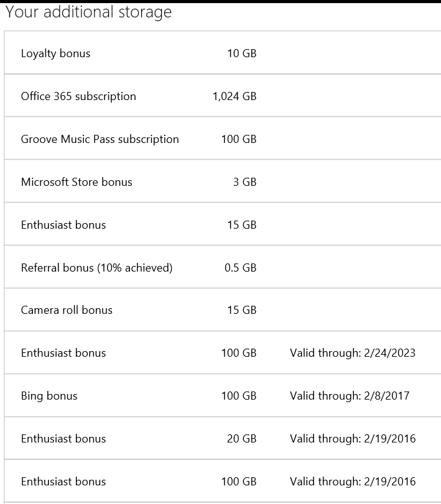Select the 100 GB Groove Music amount
This screenshot has width=441, height=504.
point(238,139)
